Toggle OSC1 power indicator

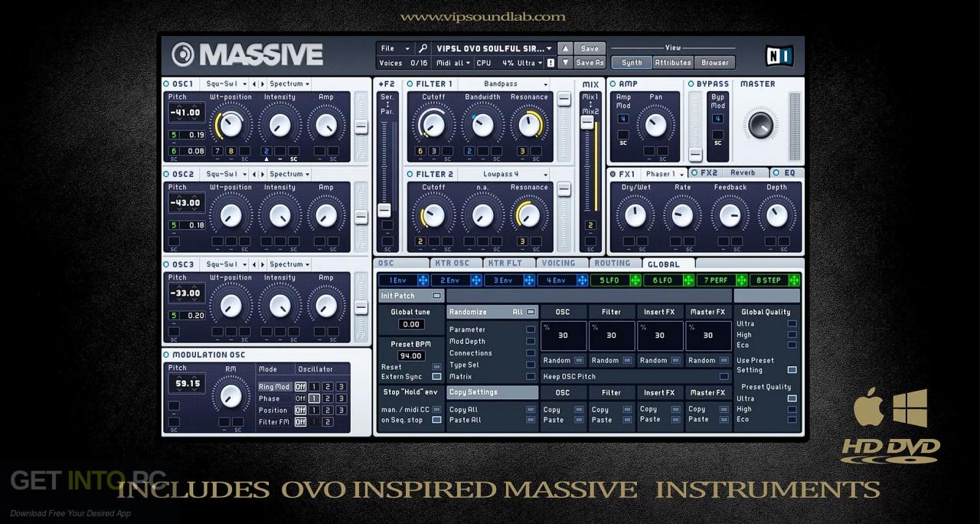tap(166, 84)
